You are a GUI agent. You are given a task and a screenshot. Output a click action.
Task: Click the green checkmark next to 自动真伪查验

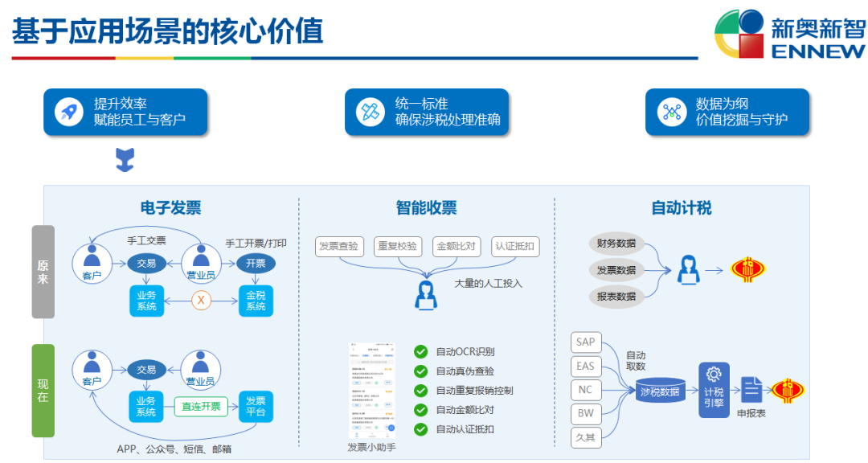pos(420,371)
